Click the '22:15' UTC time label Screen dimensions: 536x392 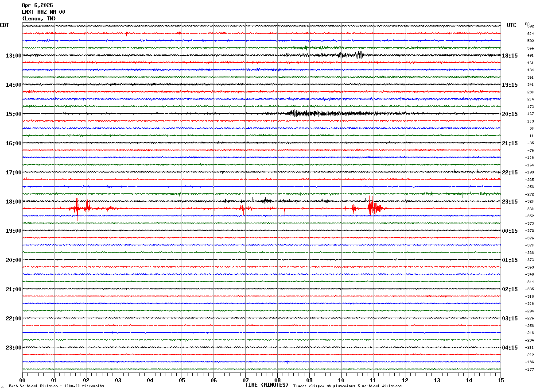click(510, 173)
